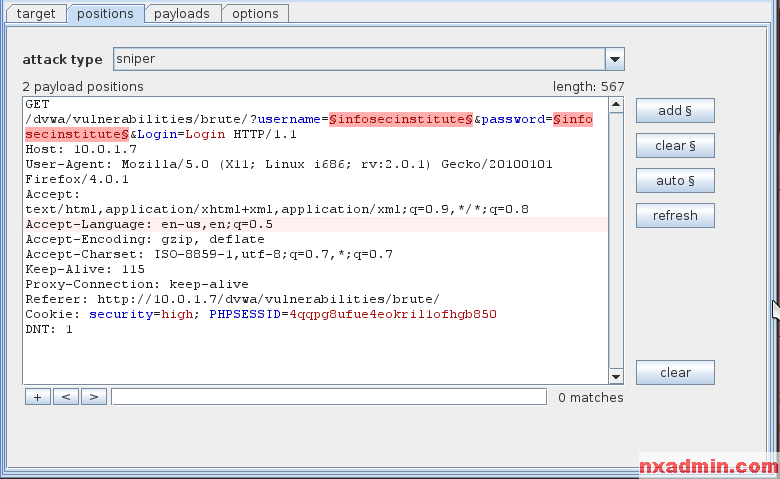
Task: Click the Proxy-Connection: keep-alive line
Action: [x=137, y=285]
